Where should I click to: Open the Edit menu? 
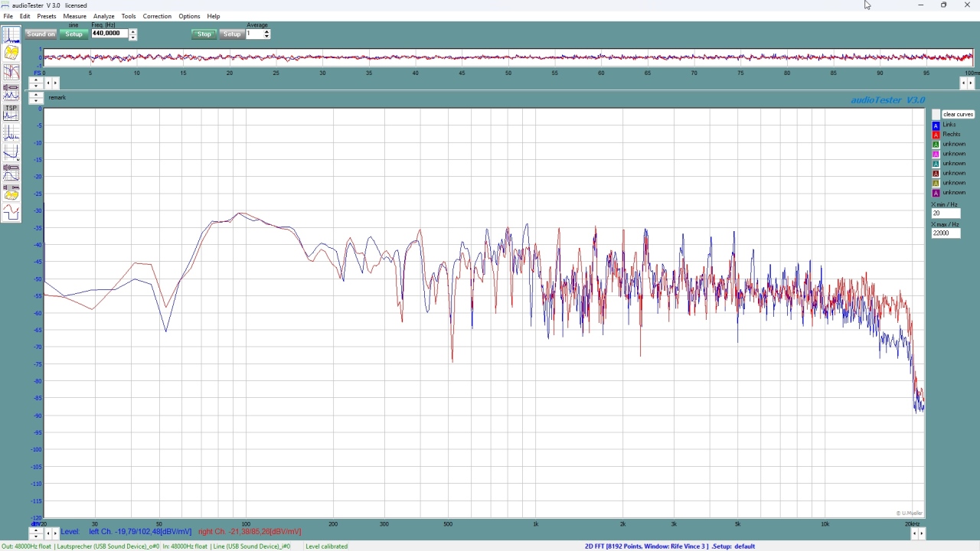point(25,16)
